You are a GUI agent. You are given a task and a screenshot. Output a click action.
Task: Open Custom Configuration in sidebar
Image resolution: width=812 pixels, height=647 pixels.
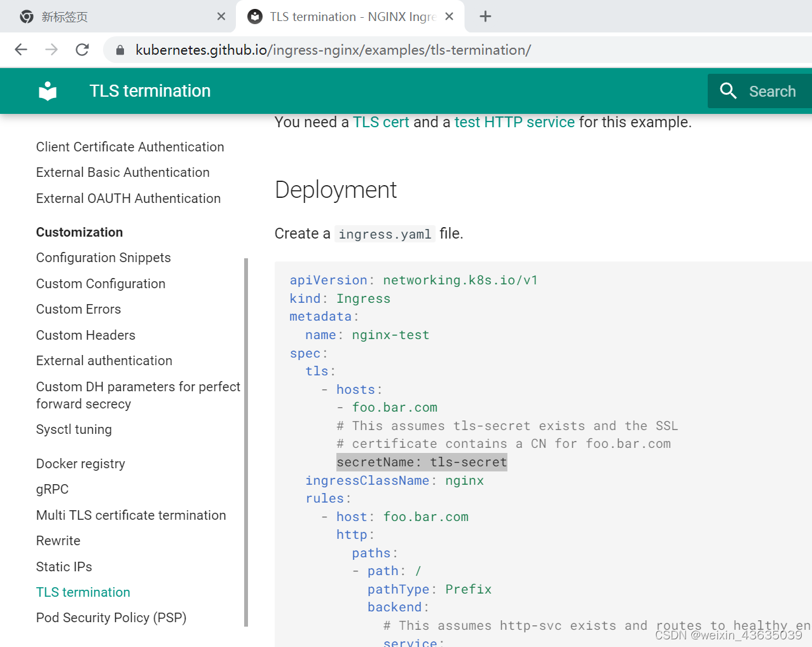click(100, 284)
